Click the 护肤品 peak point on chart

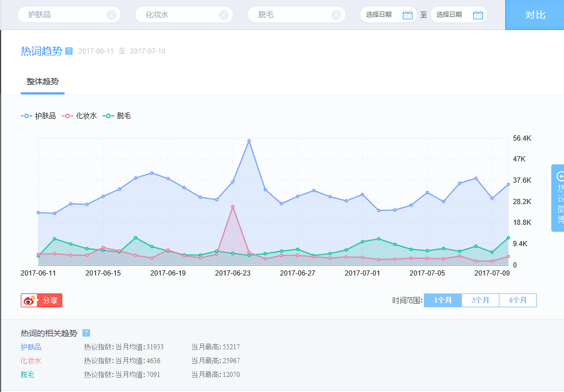point(249,141)
